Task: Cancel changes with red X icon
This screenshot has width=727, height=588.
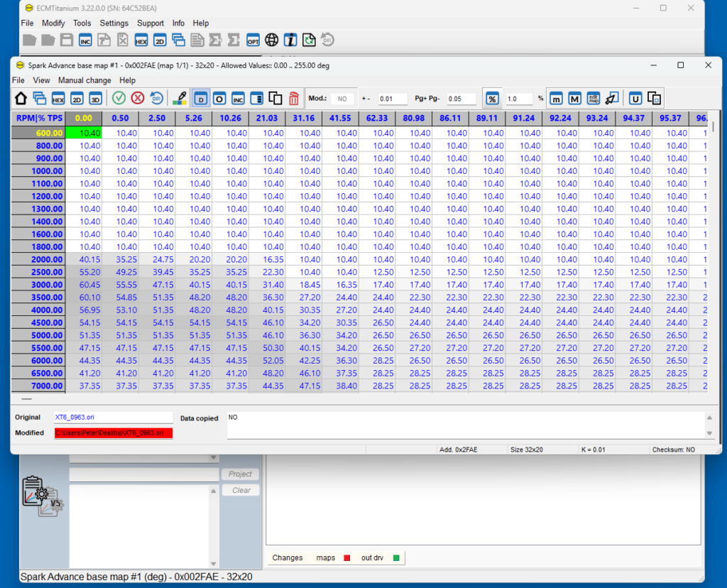Action: point(138,98)
